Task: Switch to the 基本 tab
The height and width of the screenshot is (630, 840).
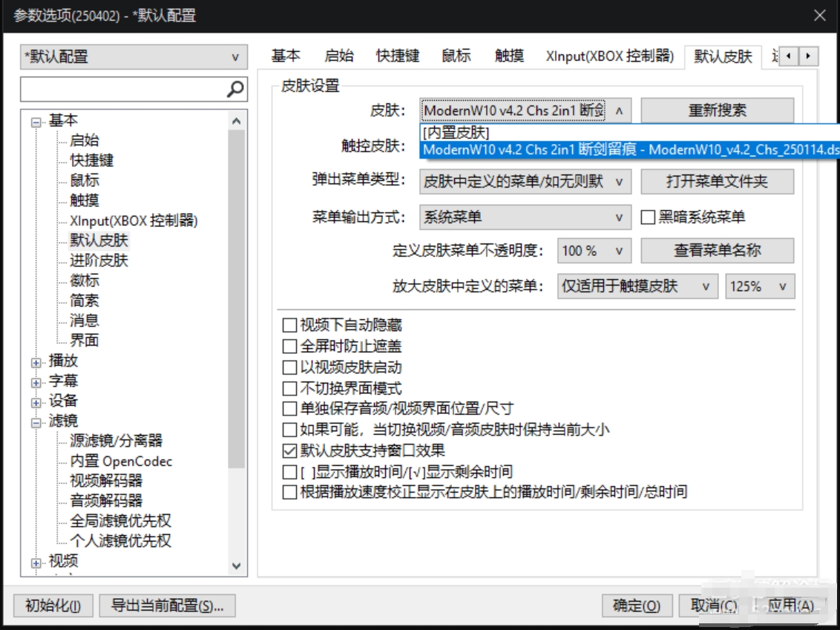Action: pyautogui.click(x=286, y=56)
